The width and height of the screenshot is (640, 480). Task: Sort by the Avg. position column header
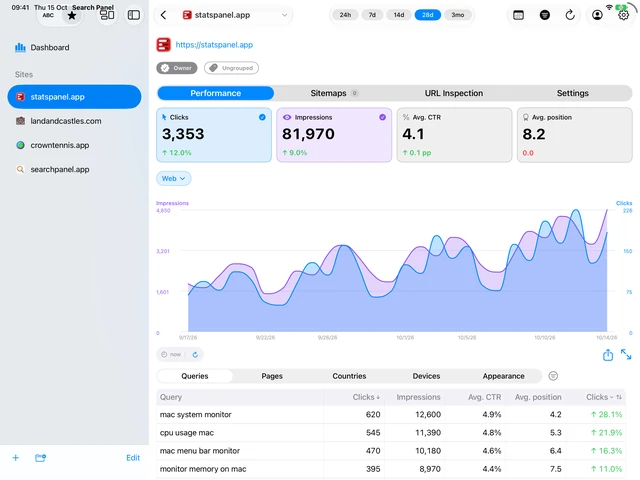point(538,397)
